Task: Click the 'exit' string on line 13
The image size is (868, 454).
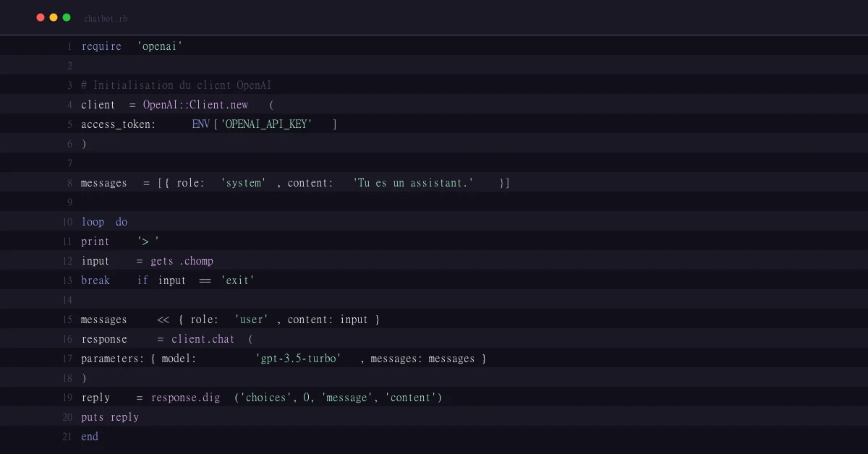Action: tap(238, 280)
